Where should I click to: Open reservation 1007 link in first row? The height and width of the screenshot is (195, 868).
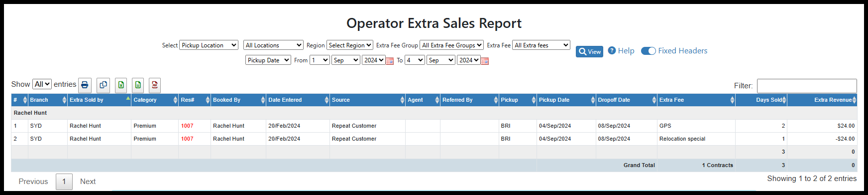click(x=187, y=126)
